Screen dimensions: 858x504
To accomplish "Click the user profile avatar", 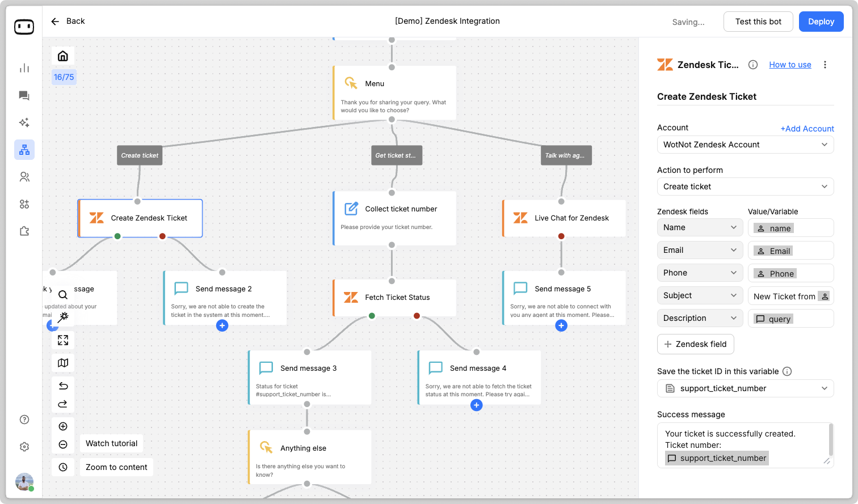I will tap(24, 482).
